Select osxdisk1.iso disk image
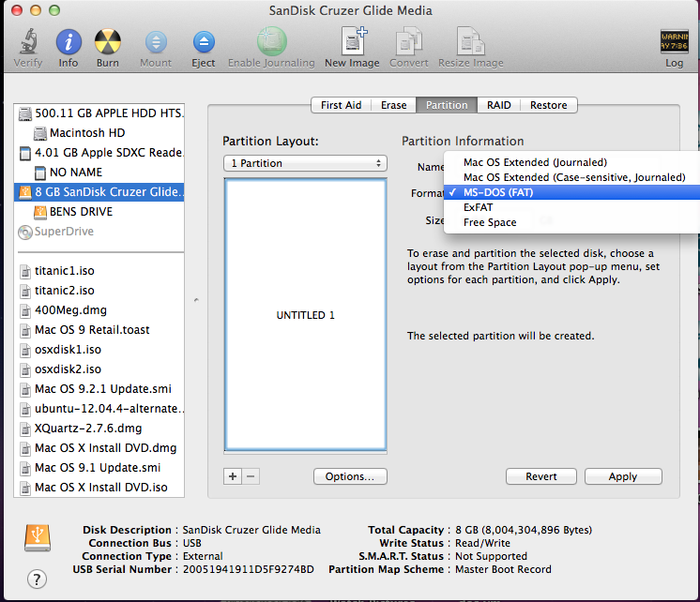The height and width of the screenshot is (602, 700). coord(99,350)
